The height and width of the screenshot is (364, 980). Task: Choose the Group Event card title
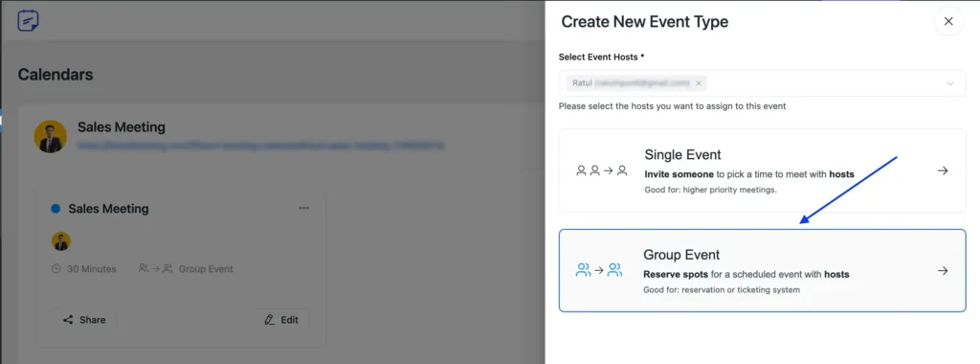pos(681,255)
